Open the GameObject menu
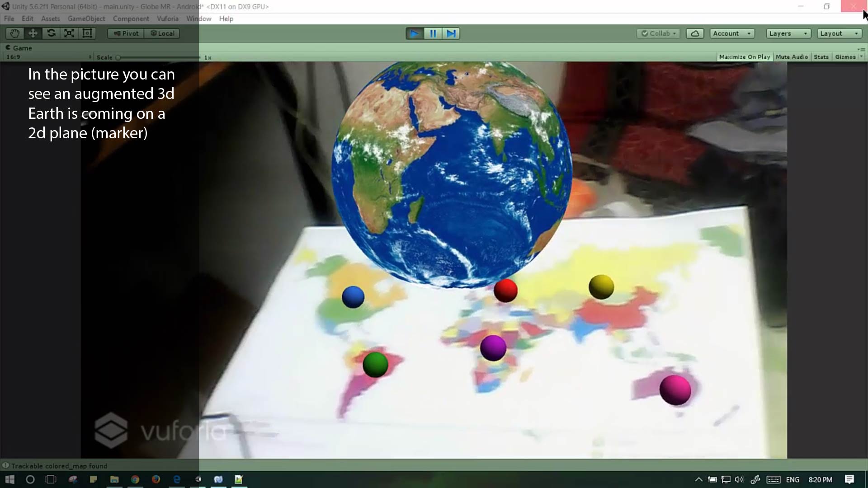Image resolution: width=868 pixels, height=488 pixels. pos(86,19)
